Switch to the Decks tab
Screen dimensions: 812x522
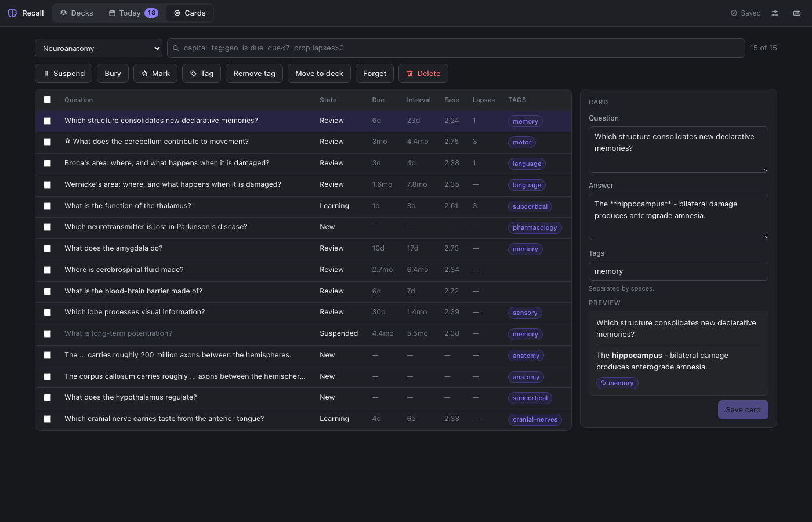[x=77, y=13]
